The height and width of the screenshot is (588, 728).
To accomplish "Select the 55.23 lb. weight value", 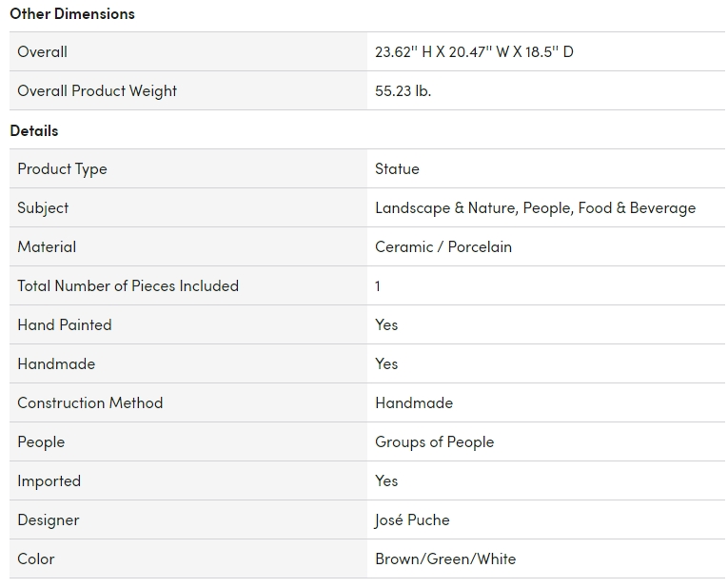I will (403, 90).
